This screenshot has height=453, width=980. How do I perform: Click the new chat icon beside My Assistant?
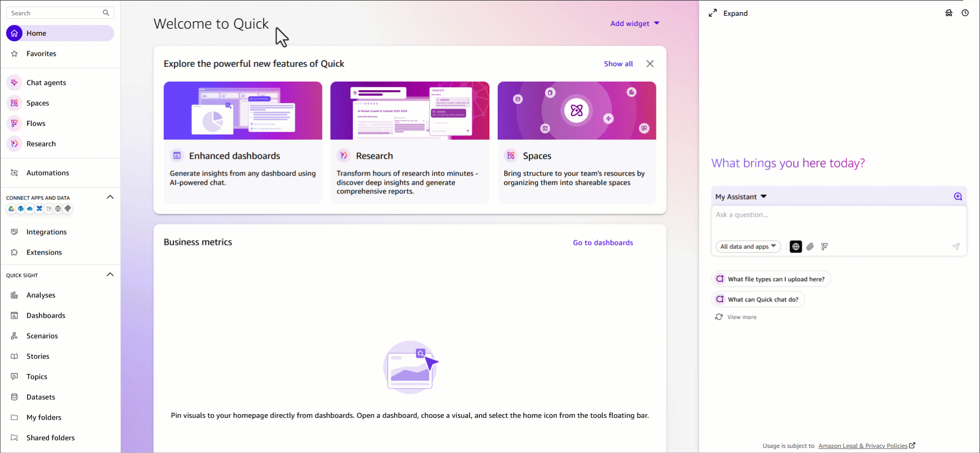point(958,196)
